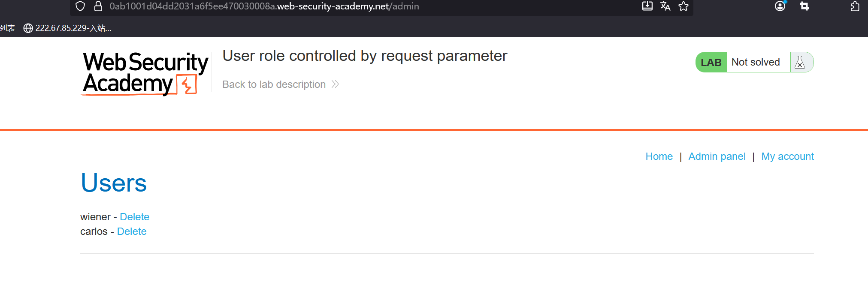
Task: Delete the wiener user
Action: coord(134,217)
